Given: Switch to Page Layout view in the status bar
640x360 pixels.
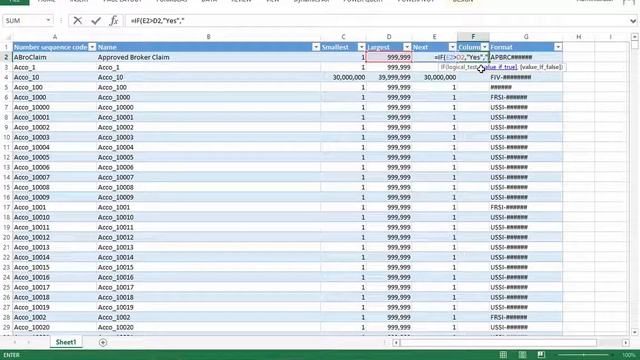Looking at the screenshot, I should tap(522, 355).
